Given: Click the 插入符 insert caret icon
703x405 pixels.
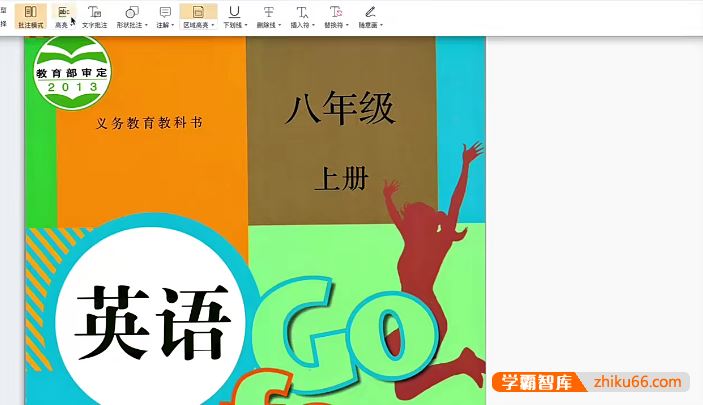Looking at the screenshot, I should [302, 12].
